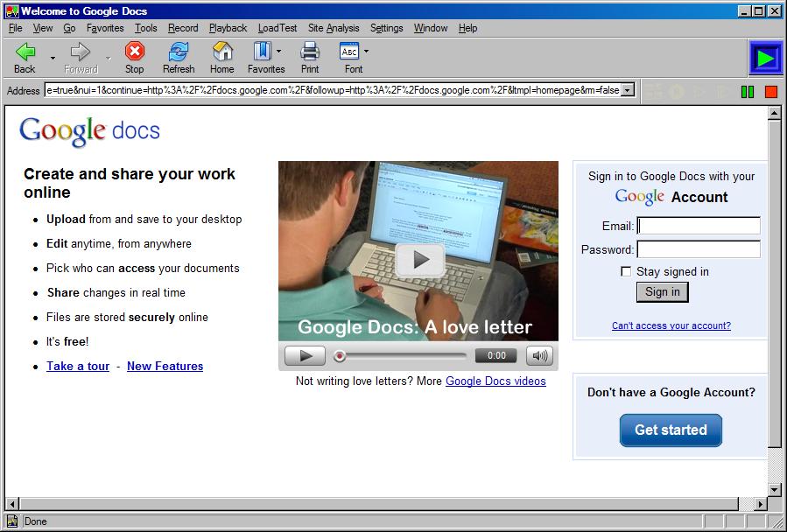Open the View menu
This screenshot has width=787, height=532.
tap(43, 28)
